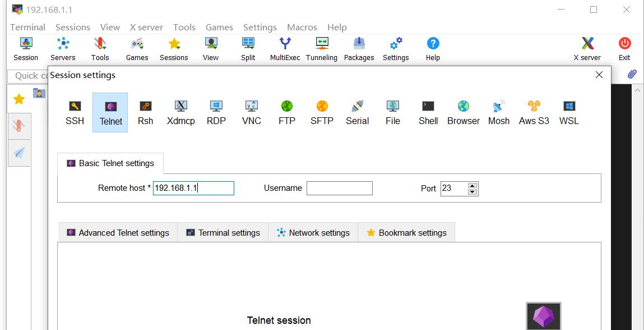This screenshot has height=330, width=644.
Task: Select the Mosh session type
Action: (x=499, y=113)
